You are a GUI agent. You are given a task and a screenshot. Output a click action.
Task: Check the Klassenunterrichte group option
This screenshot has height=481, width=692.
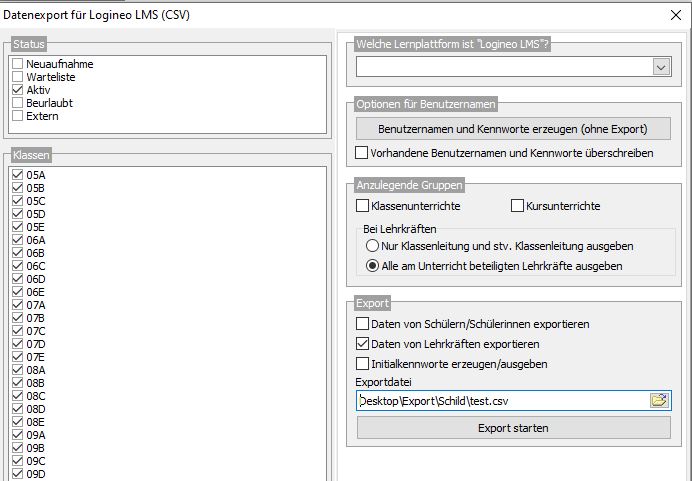pos(362,206)
